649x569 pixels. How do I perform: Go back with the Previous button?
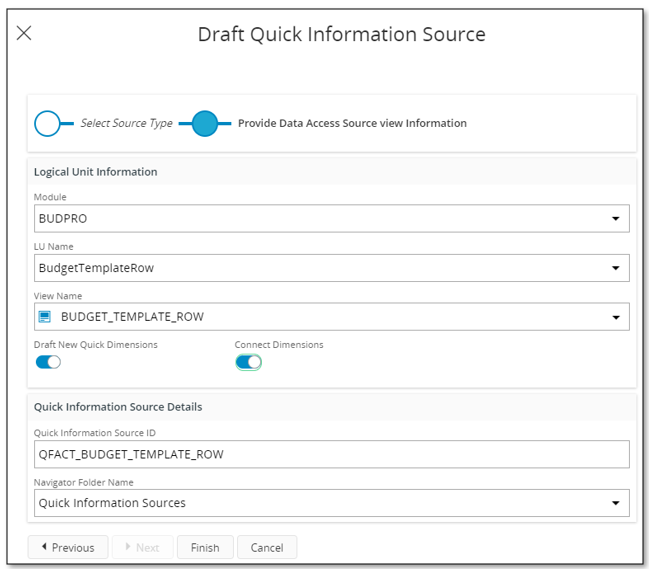68,547
